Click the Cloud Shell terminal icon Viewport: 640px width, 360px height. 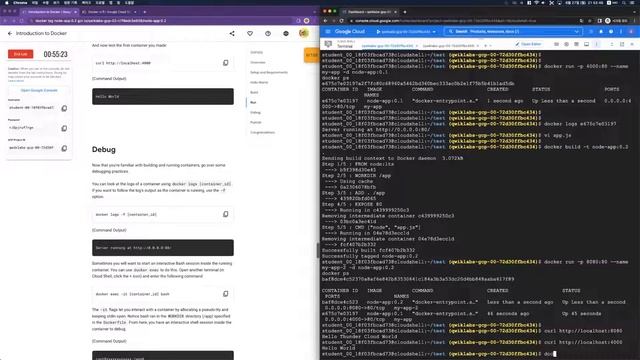tap(328, 44)
